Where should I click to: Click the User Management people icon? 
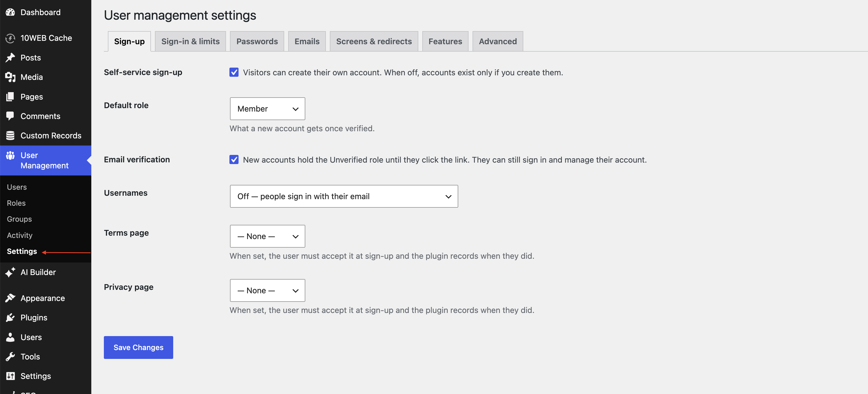(11, 155)
